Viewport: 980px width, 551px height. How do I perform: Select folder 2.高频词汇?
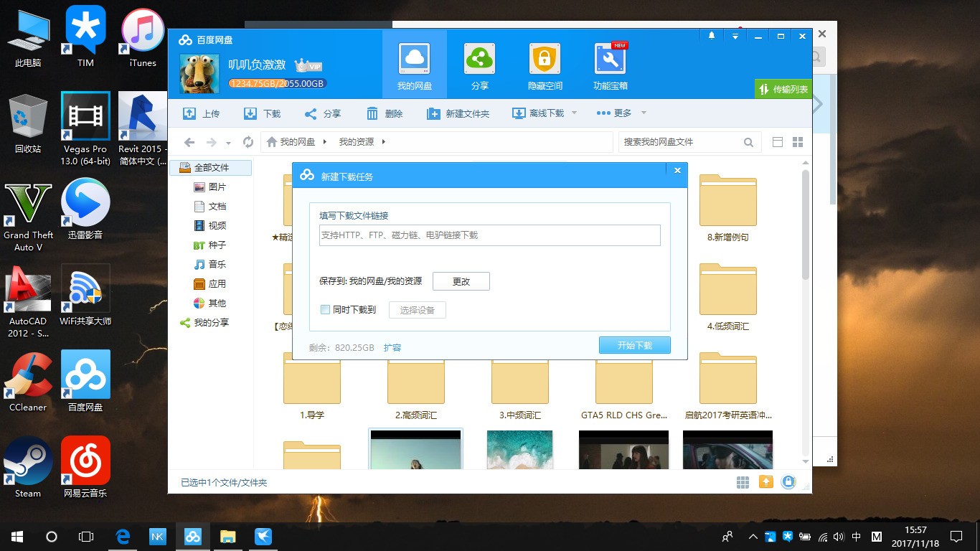click(x=416, y=386)
